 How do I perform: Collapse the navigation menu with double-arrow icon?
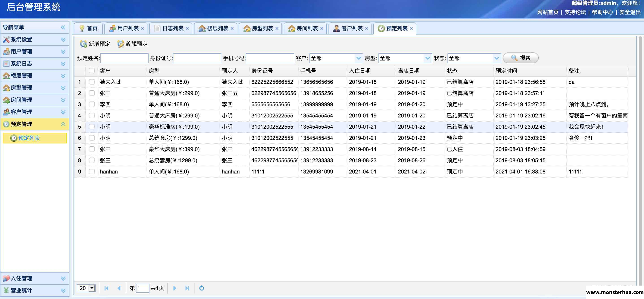coord(63,27)
